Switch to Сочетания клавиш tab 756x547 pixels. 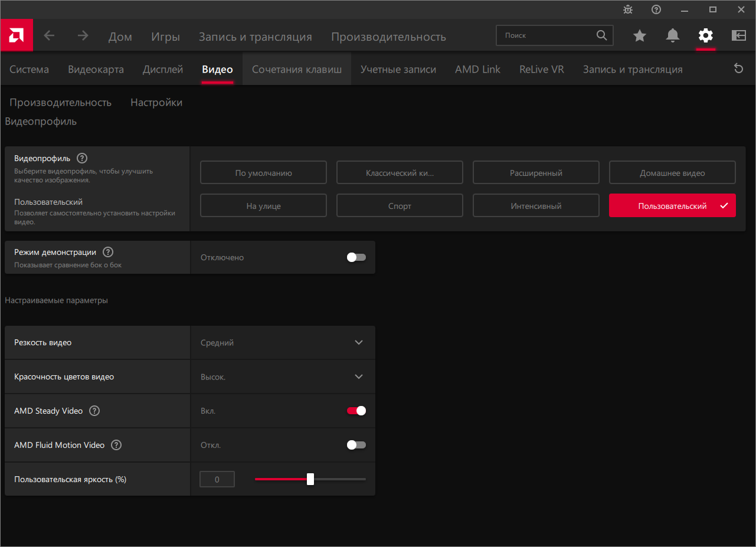coord(297,69)
